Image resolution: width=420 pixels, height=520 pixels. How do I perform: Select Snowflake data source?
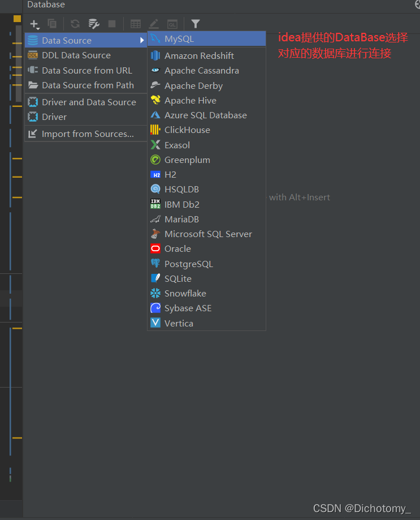pos(207,294)
